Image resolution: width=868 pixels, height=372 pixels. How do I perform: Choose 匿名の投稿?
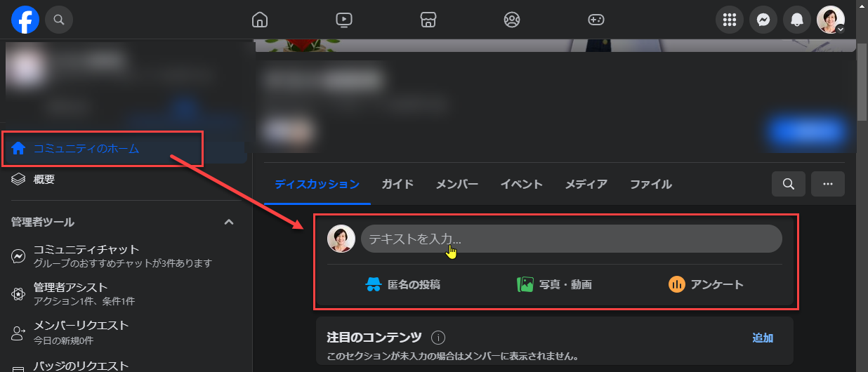pyautogui.click(x=403, y=284)
